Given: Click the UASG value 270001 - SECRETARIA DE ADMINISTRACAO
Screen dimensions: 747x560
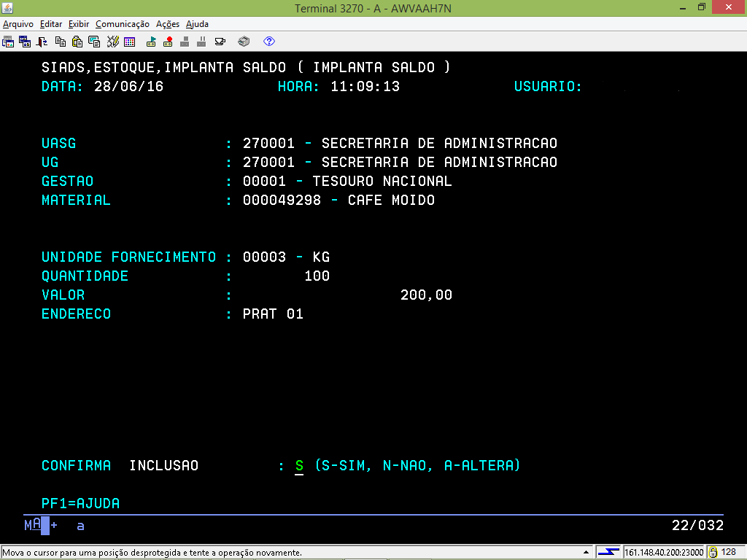Looking at the screenshot, I should tap(400, 144).
